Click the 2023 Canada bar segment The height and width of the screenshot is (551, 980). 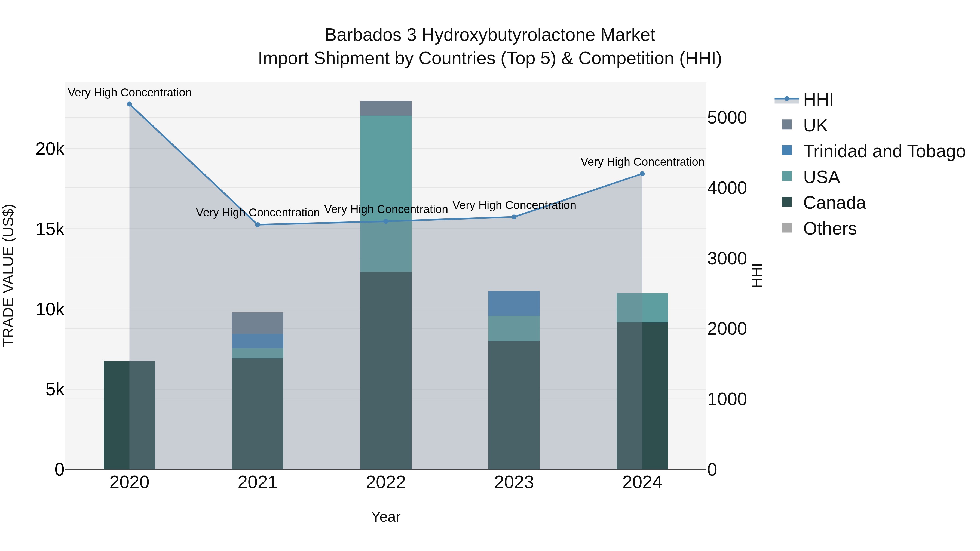pyautogui.click(x=514, y=405)
